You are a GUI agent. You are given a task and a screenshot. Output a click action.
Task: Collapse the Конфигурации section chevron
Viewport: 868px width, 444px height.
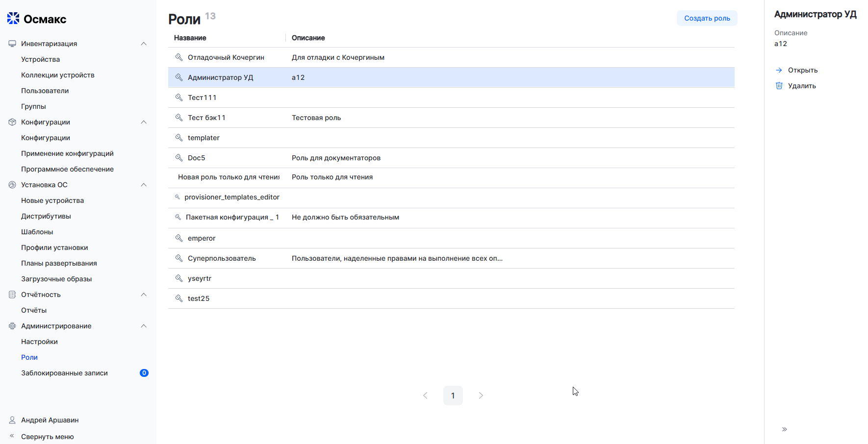(144, 122)
